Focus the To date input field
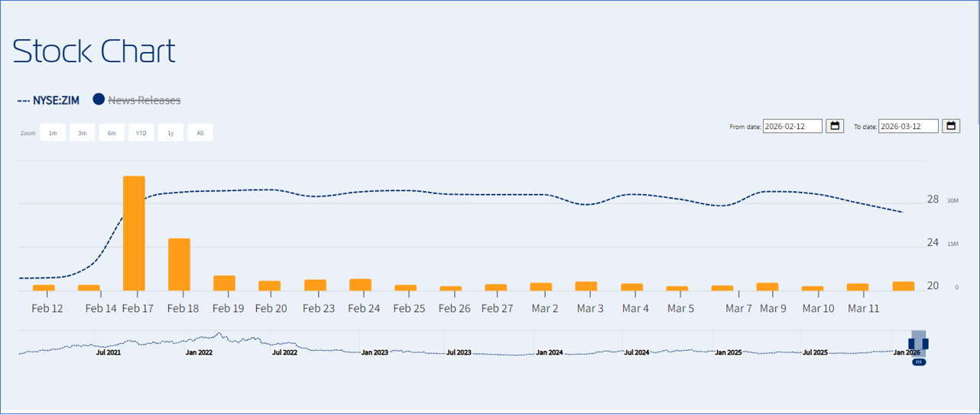 point(908,126)
